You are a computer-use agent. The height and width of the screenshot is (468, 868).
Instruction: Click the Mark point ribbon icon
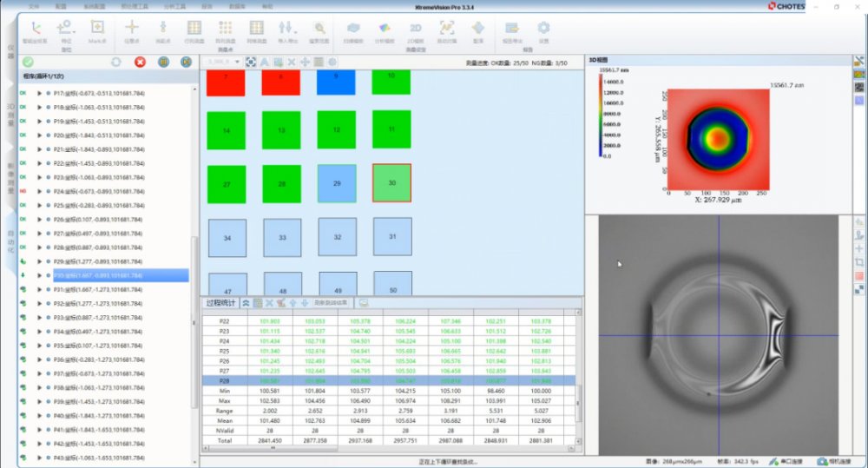click(x=97, y=27)
